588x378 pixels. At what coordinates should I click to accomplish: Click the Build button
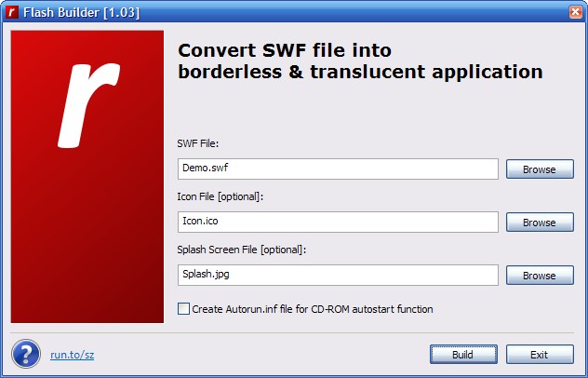coord(463,355)
